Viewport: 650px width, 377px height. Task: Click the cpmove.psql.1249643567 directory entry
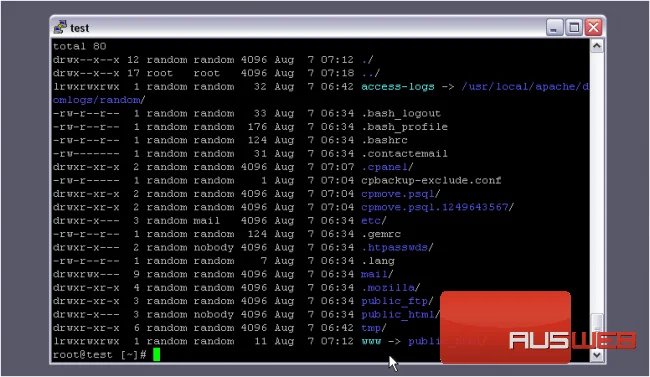coord(434,207)
